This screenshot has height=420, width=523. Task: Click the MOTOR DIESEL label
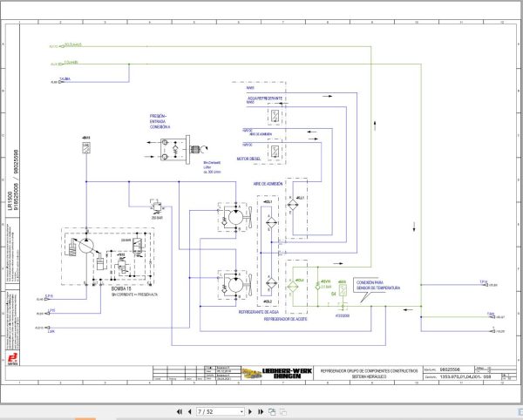[248, 159]
